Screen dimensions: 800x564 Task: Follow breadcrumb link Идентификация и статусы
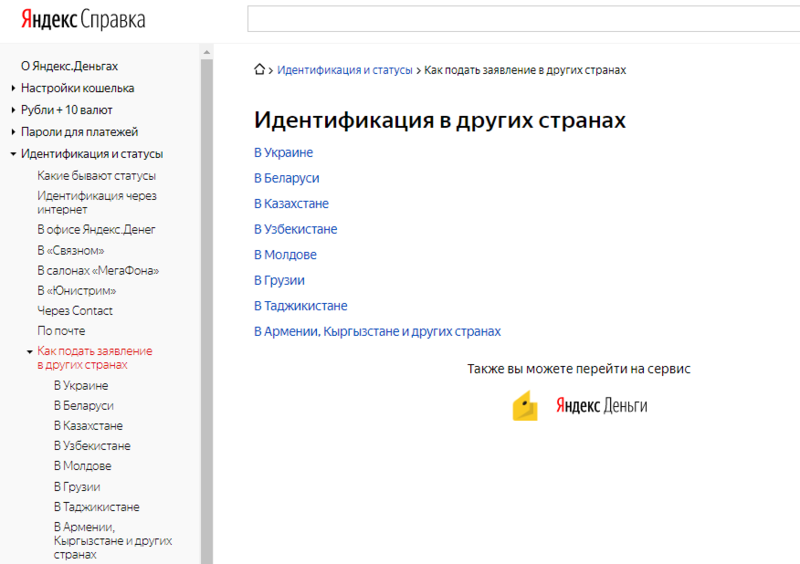point(345,70)
